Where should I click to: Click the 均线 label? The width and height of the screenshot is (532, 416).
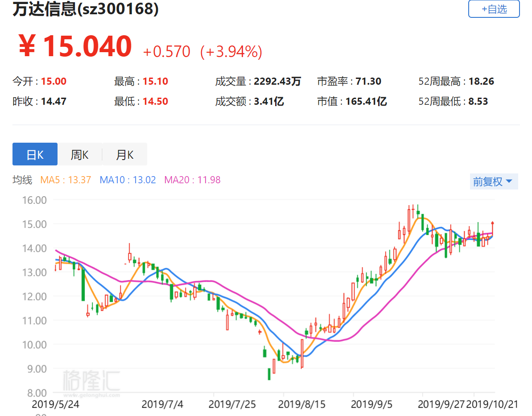coord(22,180)
